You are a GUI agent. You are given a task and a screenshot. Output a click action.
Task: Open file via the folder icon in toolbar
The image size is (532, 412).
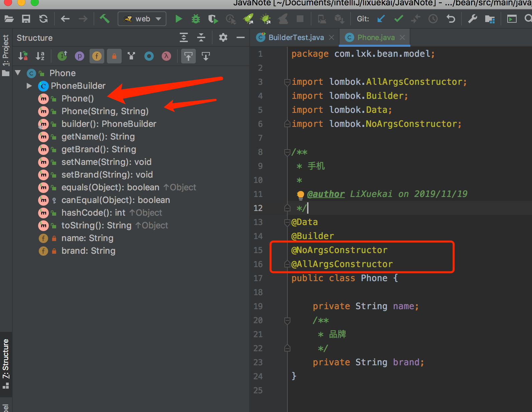tap(9, 19)
